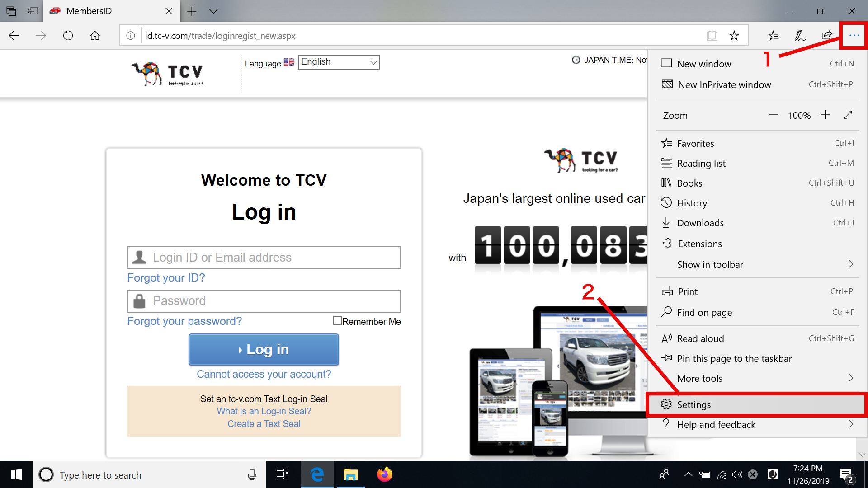Click the Add notes pen icon

(x=800, y=36)
